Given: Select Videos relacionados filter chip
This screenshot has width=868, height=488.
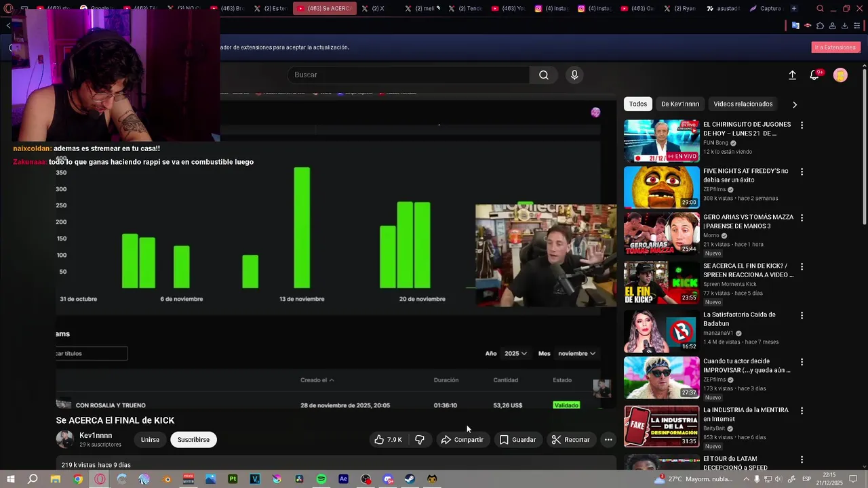Looking at the screenshot, I should click(743, 104).
